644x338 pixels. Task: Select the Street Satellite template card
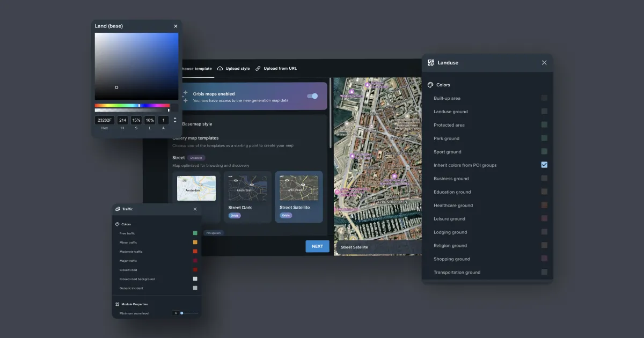[x=299, y=197]
